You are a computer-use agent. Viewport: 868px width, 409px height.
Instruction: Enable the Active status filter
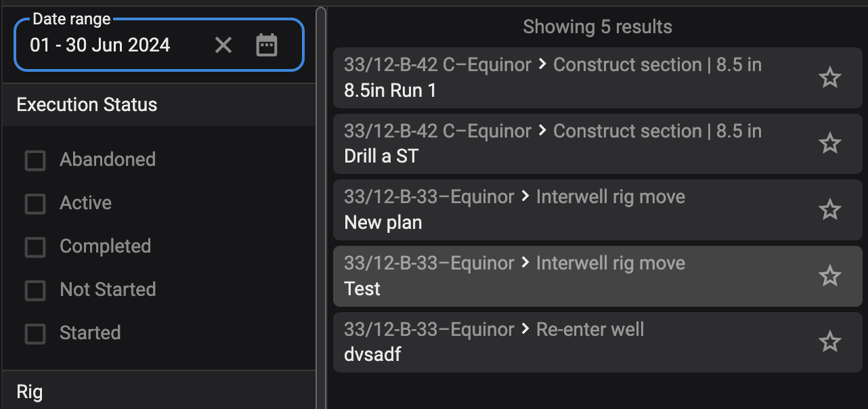(35, 204)
